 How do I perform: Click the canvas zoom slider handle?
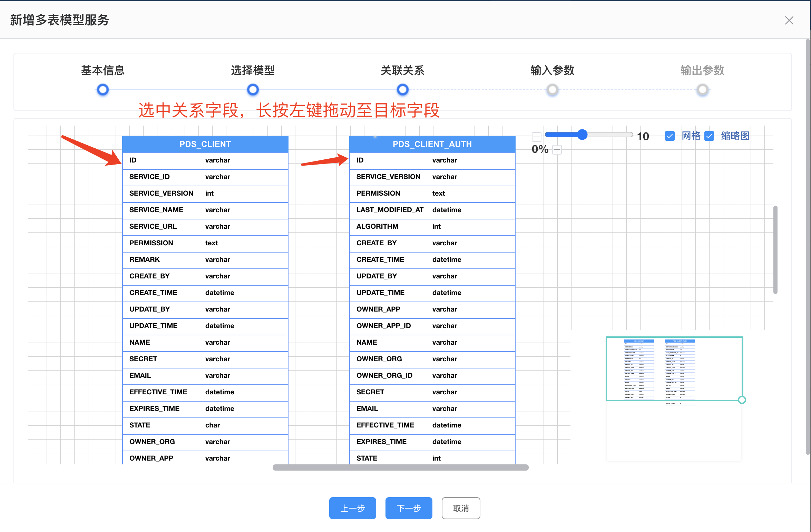[x=582, y=135]
